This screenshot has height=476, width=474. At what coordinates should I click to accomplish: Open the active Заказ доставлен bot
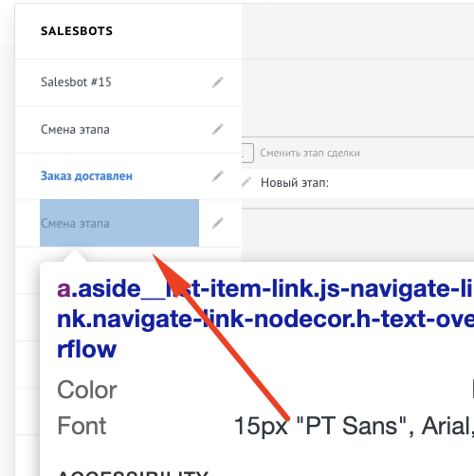(86, 176)
